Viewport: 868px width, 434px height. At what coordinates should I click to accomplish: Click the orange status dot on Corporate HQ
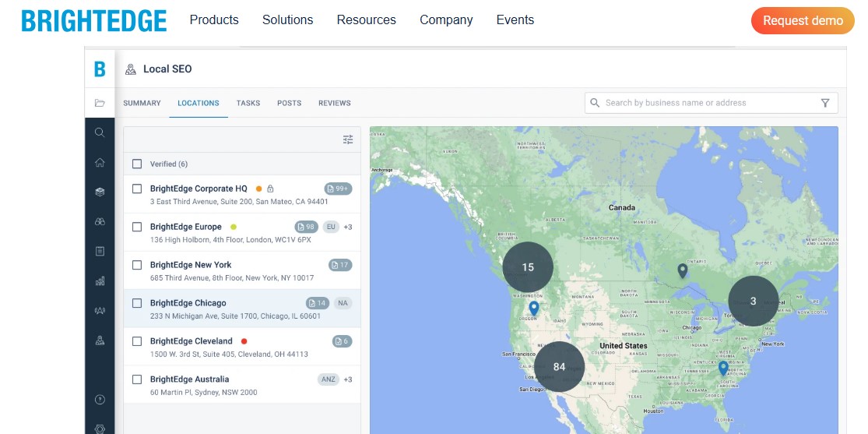258,189
